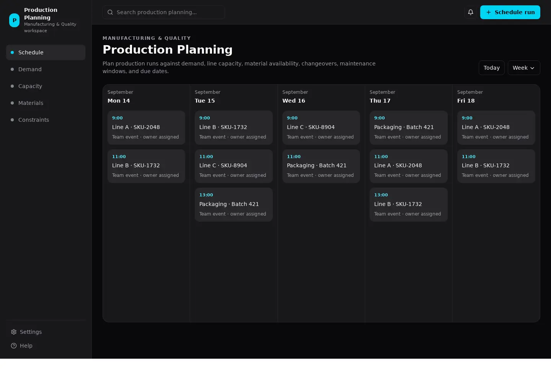Open Tuesday 11:00 Line C SKU-8904 event
The height and width of the screenshot is (392, 551).
pyautogui.click(x=233, y=166)
